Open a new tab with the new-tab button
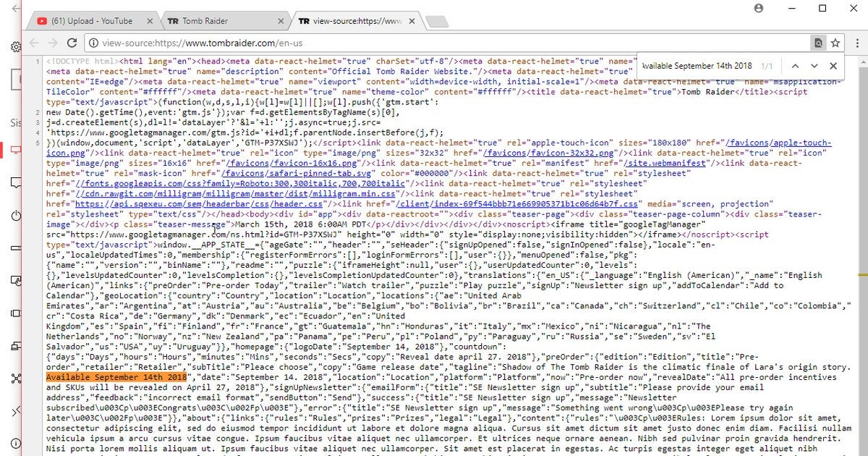This screenshot has height=456, width=868. (437, 22)
